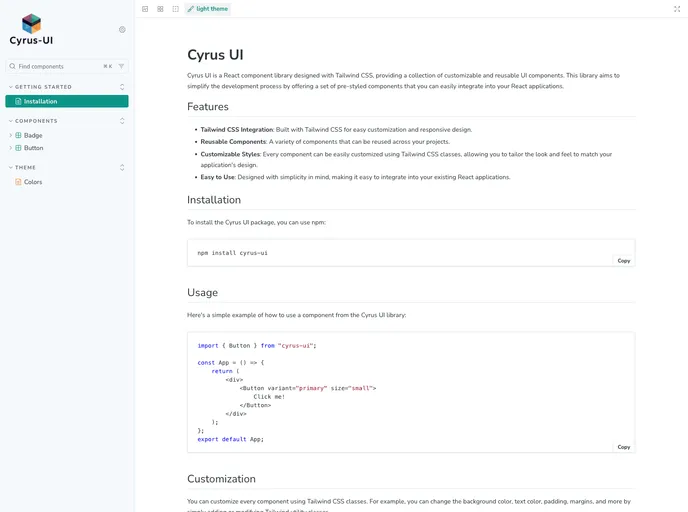The height and width of the screenshot is (512, 688).
Task: Click the npm install cyrus-ui code text
Action: pos(232,253)
